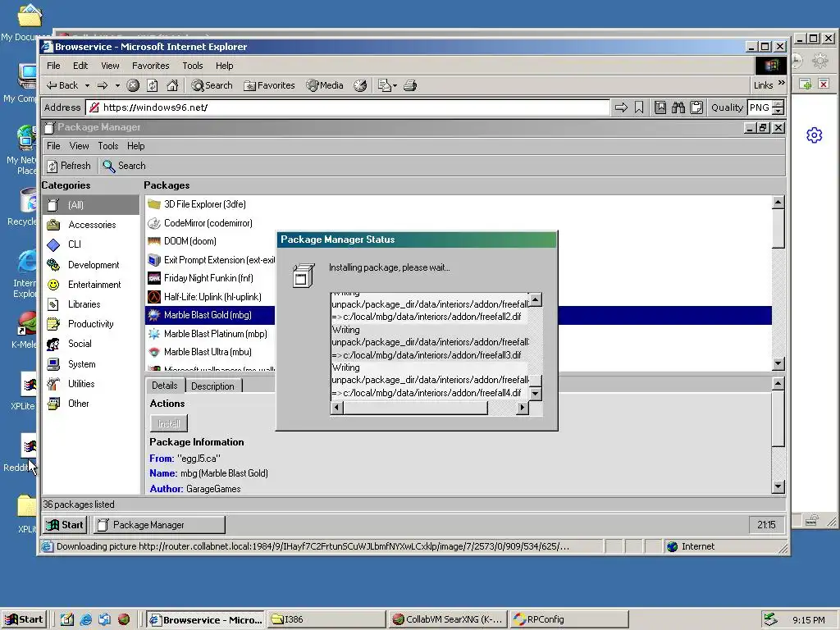
Task: Open IE Tools menu
Action: [192, 66]
